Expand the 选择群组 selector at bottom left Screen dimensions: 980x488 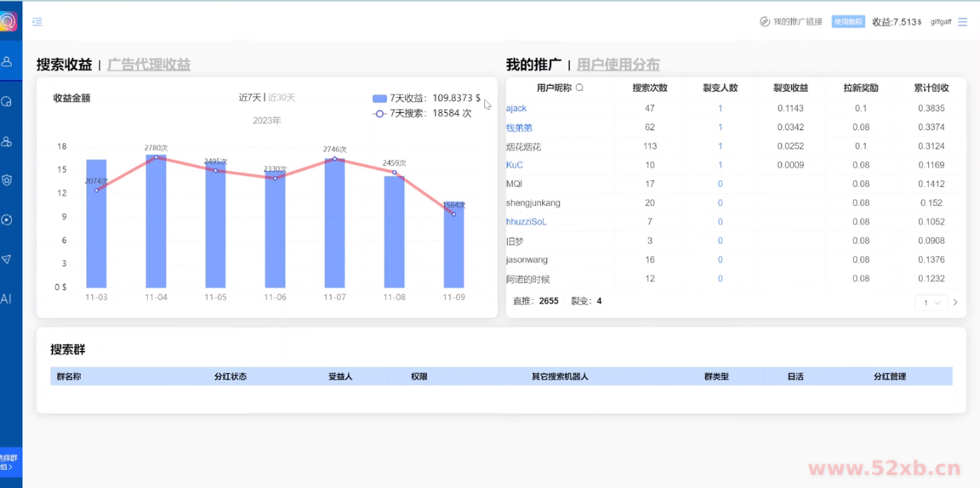pyautogui.click(x=9, y=462)
